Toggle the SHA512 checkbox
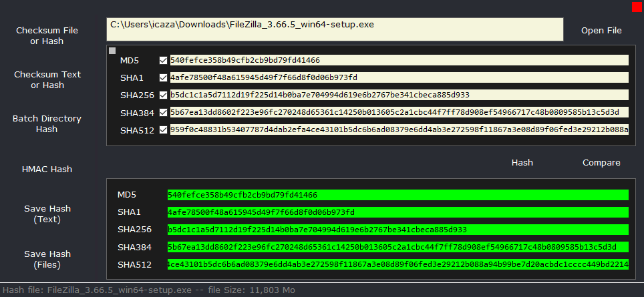644x297 pixels. pos(164,129)
